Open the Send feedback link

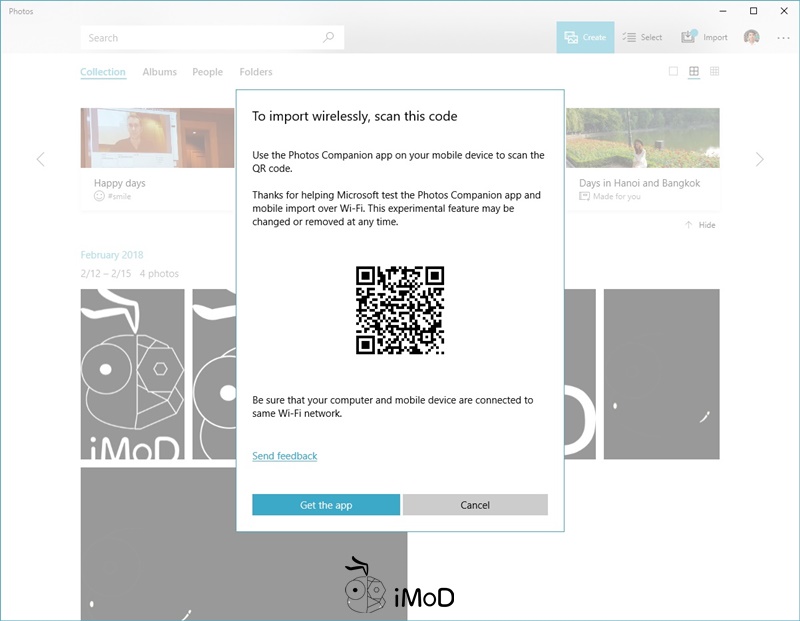pos(284,456)
